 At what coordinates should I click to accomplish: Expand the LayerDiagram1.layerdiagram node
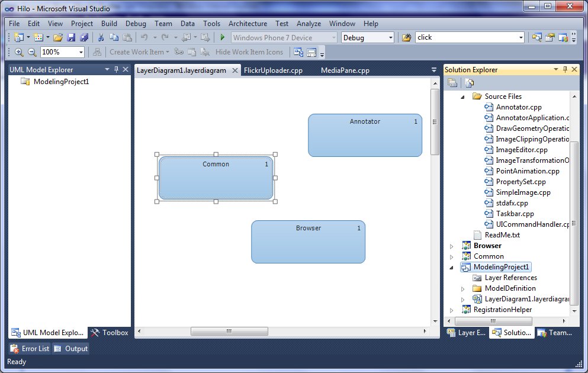462,300
